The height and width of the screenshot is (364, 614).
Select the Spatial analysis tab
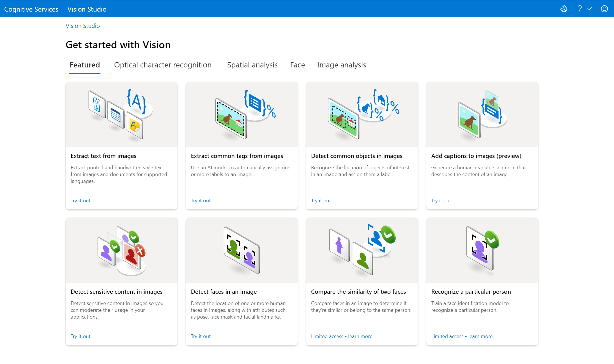(x=252, y=65)
